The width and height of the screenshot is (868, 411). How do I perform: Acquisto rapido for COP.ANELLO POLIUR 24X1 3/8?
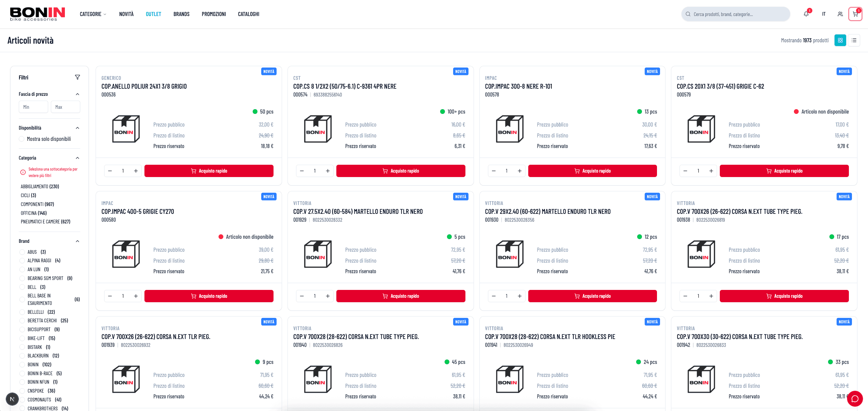click(x=209, y=171)
